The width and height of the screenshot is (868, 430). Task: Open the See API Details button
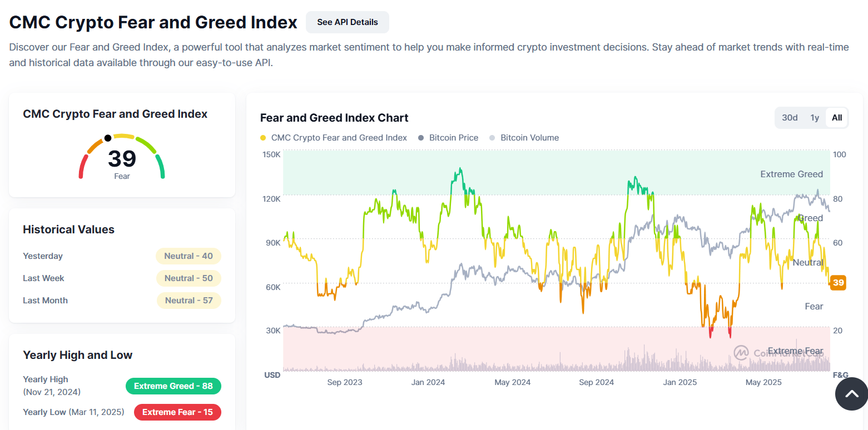[x=348, y=22]
